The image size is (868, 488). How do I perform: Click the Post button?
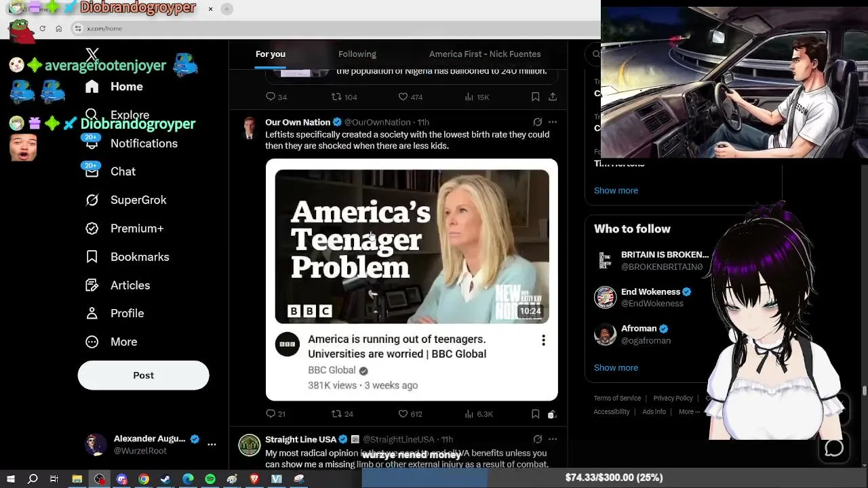(143, 375)
